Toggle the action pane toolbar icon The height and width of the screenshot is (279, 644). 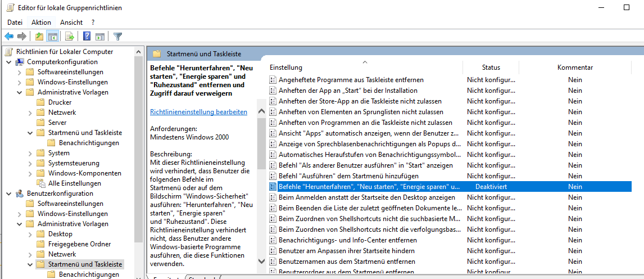[x=100, y=37]
